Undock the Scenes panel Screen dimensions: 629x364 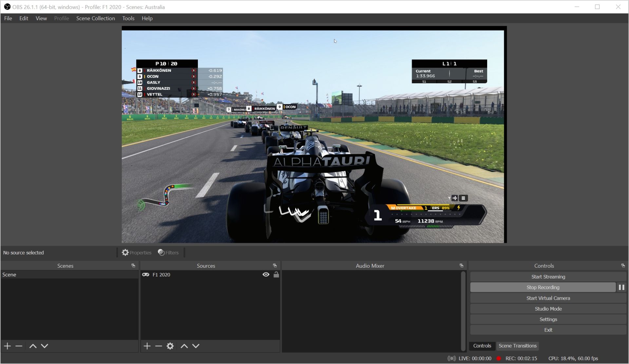[133, 266]
